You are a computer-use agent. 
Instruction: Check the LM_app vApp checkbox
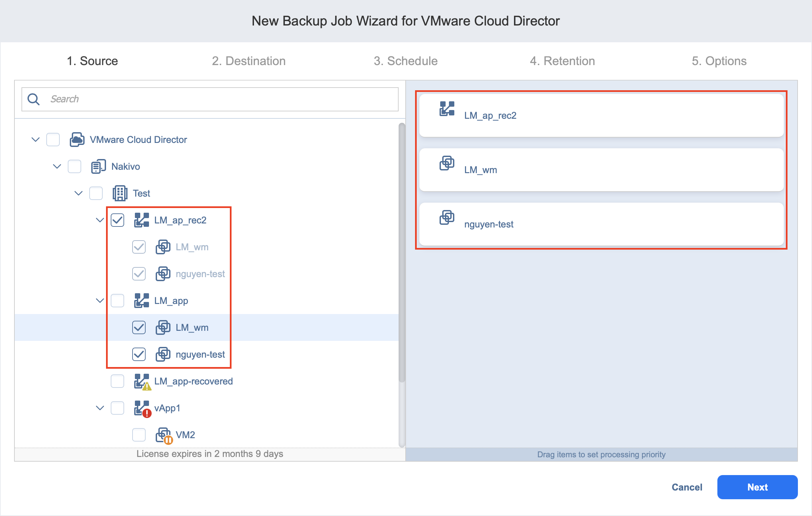(117, 301)
